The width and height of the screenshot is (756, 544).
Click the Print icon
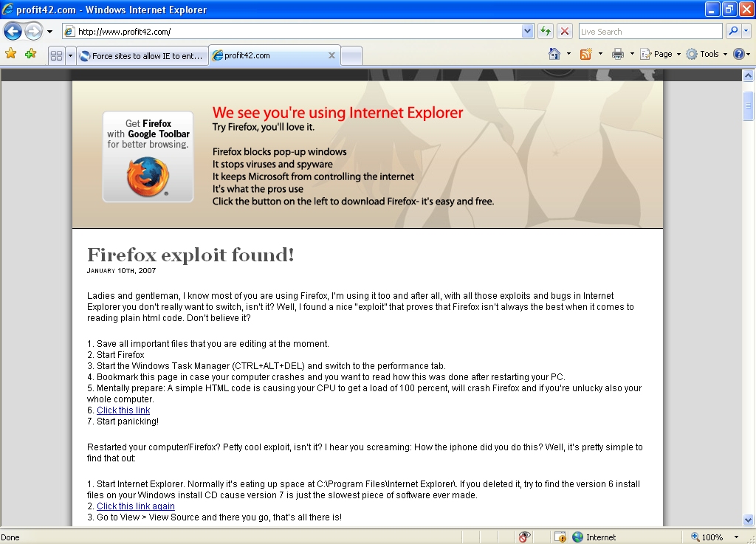click(618, 54)
